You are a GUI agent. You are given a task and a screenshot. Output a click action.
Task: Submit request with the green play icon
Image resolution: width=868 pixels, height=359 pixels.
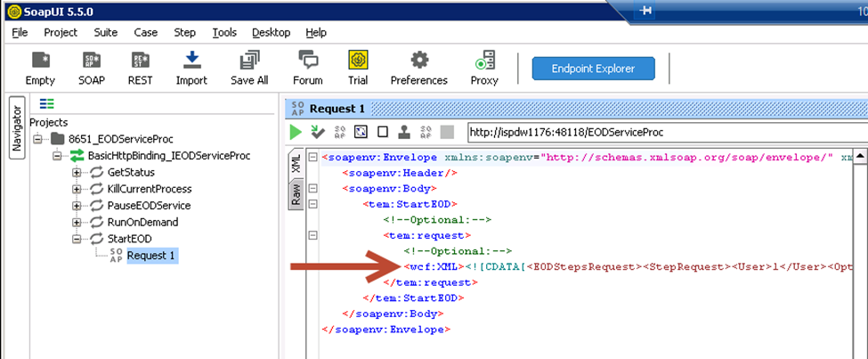pos(296,132)
